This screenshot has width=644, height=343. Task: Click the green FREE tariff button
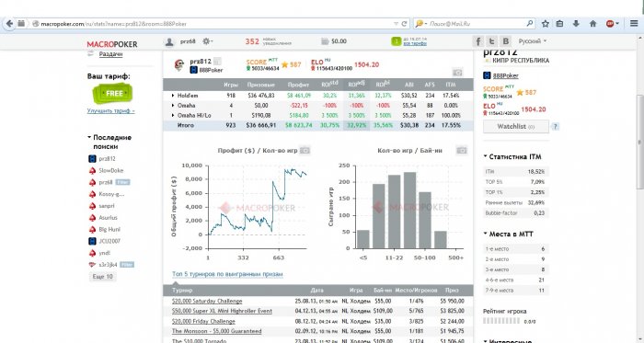coord(112,94)
